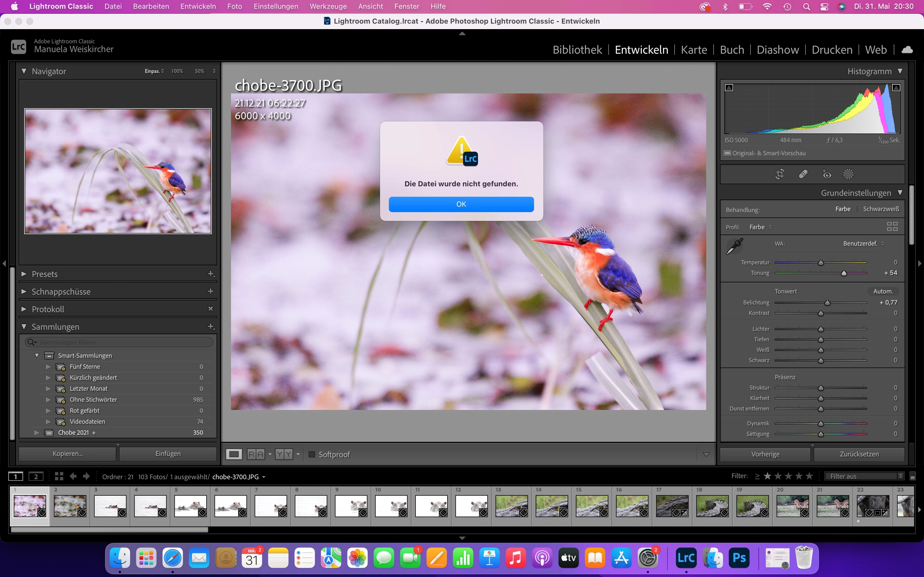Image resolution: width=924 pixels, height=577 pixels.
Task: Click the Zurücksetzen button
Action: 859,454
